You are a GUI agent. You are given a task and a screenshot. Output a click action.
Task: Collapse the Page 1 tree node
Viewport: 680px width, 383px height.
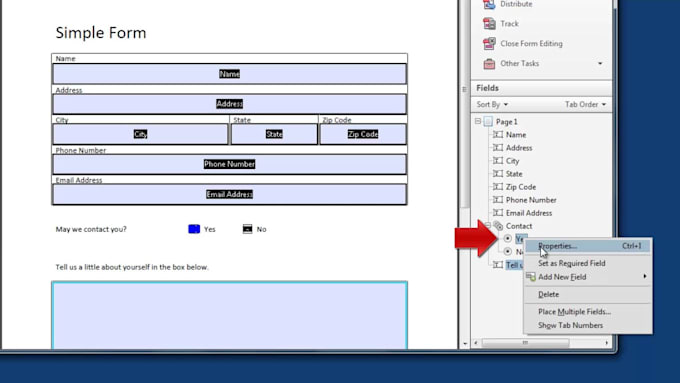coord(477,121)
